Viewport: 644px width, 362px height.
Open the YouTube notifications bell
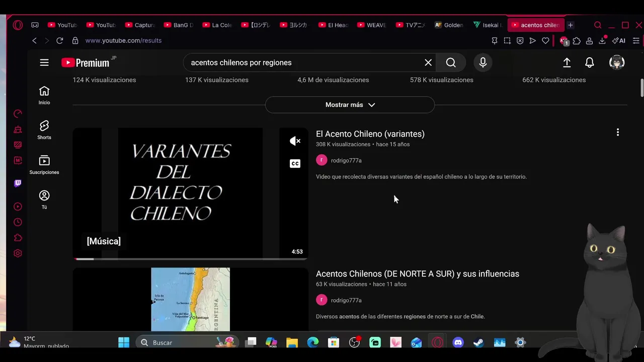(590, 62)
